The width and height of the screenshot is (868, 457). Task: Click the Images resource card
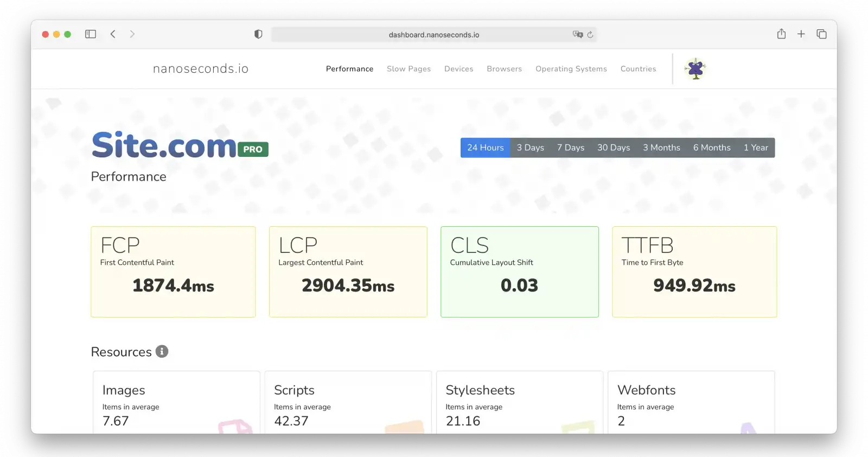pos(176,402)
